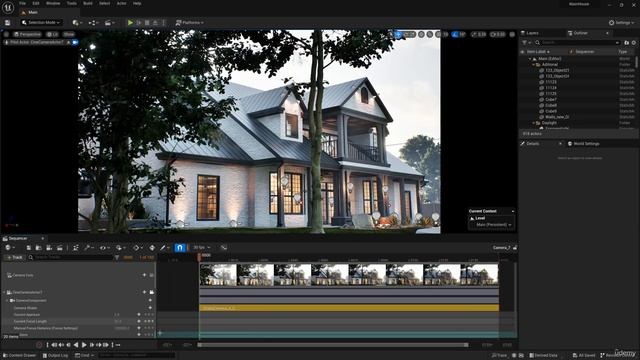Open the cinematics clapperboard dropdown
This screenshot has width=640, height=360.
109,22
